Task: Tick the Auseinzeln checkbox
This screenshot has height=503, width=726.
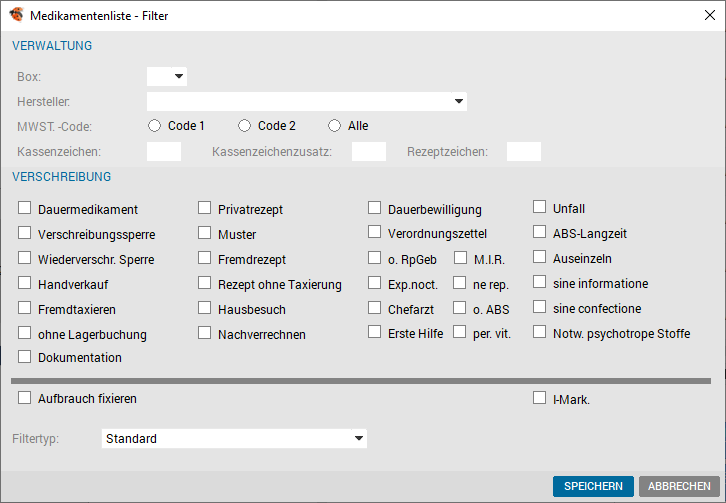Action: [x=539, y=257]
